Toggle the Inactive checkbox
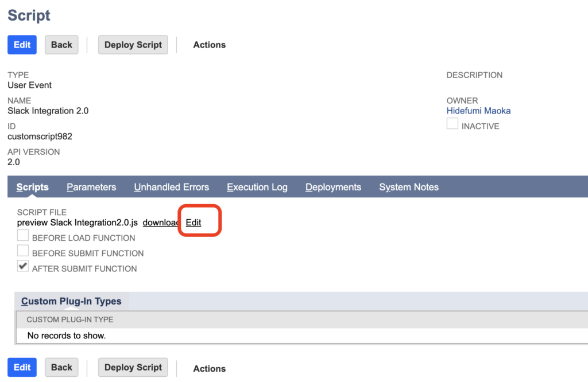 [452, 123]
